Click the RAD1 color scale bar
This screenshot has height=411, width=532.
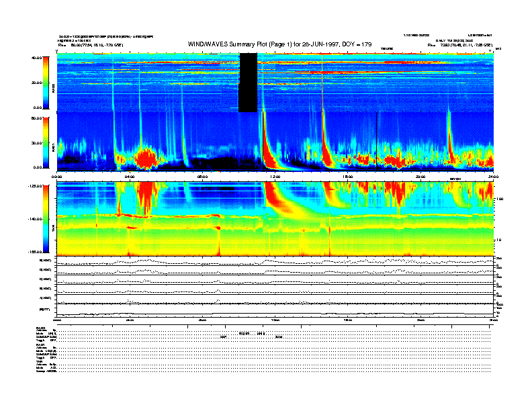click(x=46, y=142)
